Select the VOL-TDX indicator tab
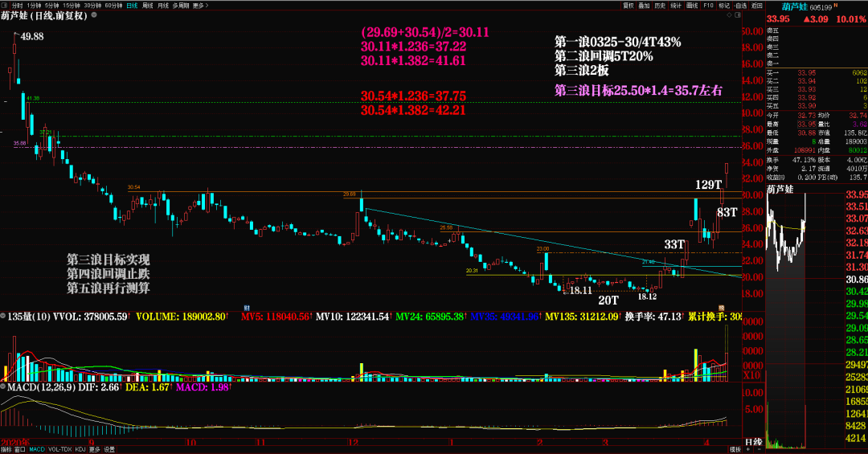Screen dimensions: 868x454 pos(59,449)
